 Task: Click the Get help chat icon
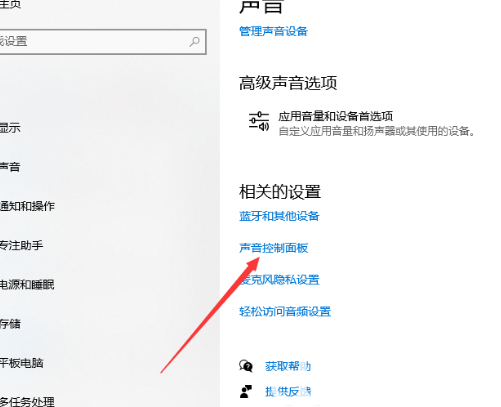[246, 366]
